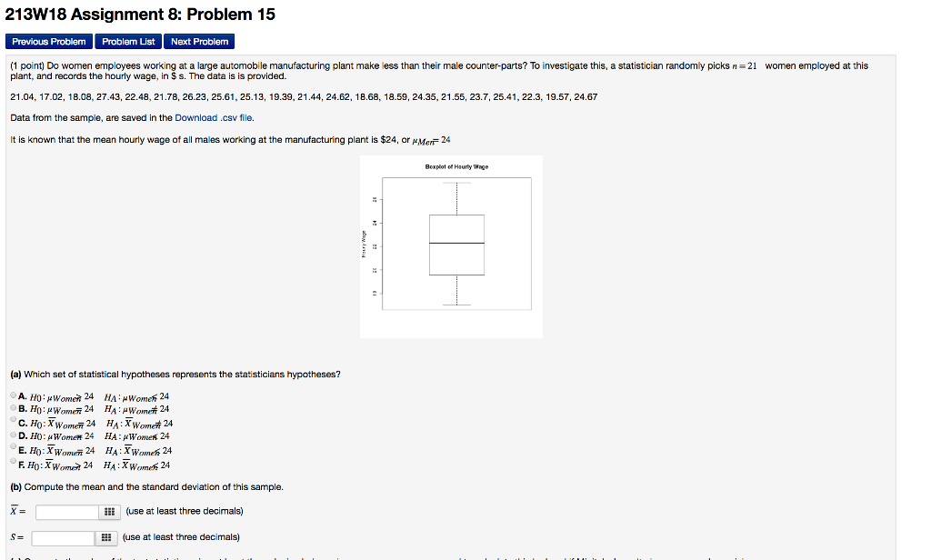Click the Boxplot of Hourly Wage image

452,245
